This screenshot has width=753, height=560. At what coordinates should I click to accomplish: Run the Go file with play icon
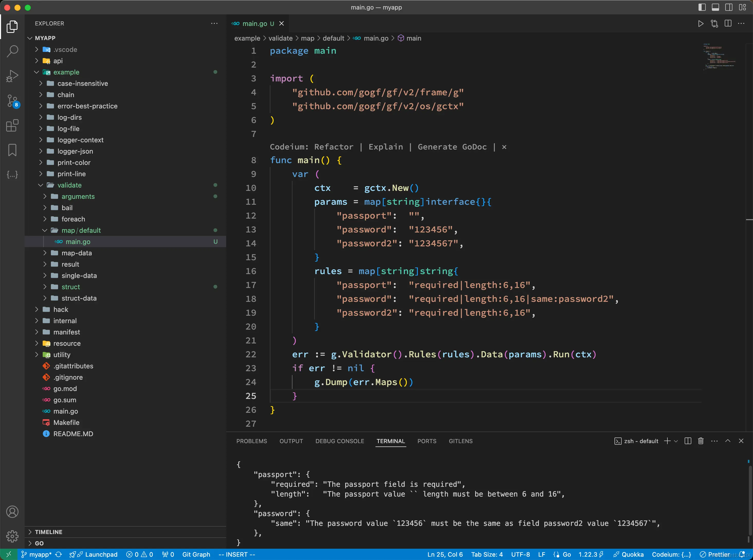point(701,23)
